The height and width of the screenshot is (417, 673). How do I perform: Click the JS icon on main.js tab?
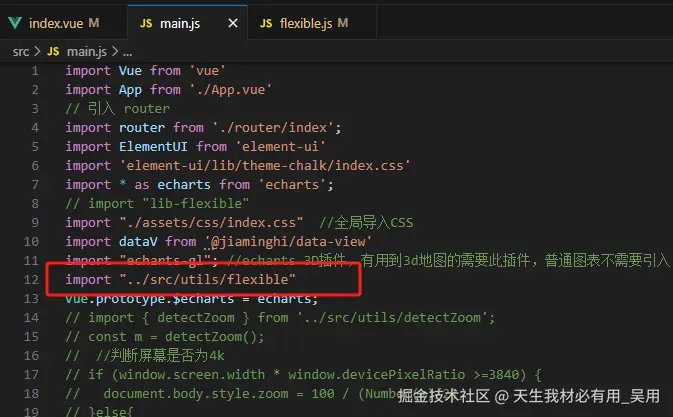click(146, 23)
